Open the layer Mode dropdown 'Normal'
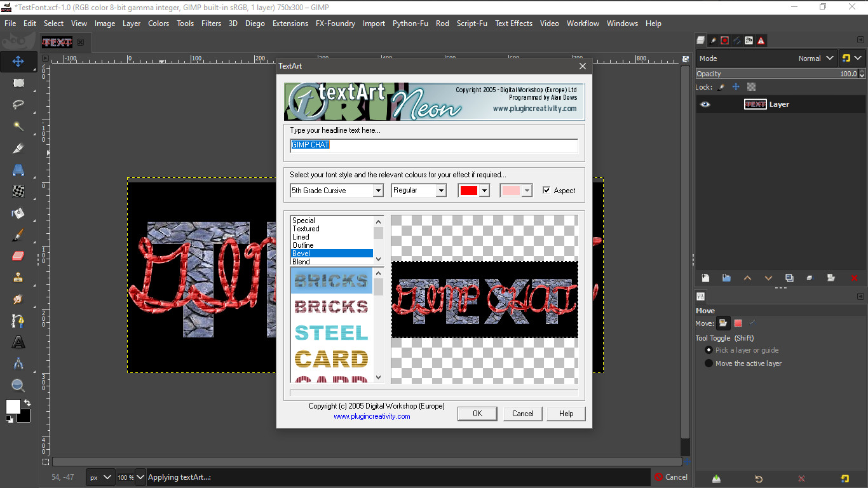The width and height of the screenshot is (868, 488). click(767, 58)
